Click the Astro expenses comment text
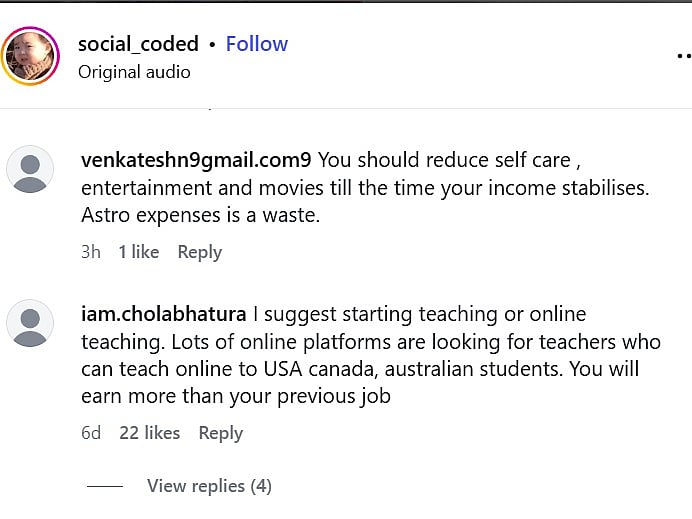Viewport: 692px width, 519px height. 200,215
